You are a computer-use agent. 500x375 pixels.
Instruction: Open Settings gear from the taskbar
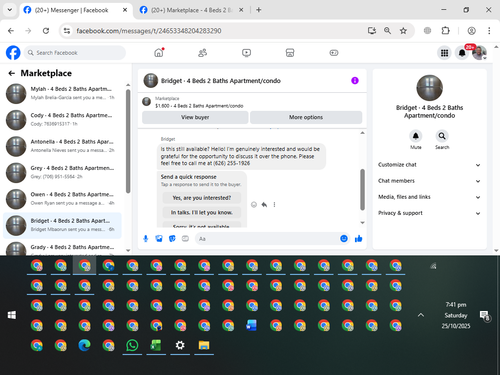pyautogui.click(x=180, y=345)
